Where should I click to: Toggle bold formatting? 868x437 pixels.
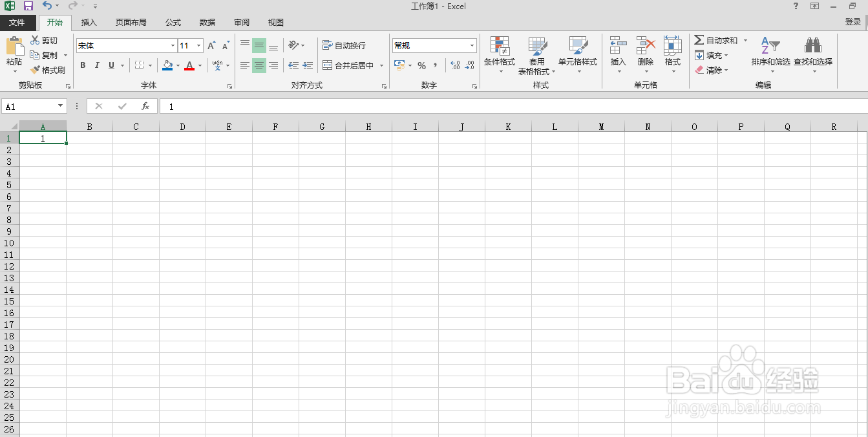pyautogui.click(x=82, y=65)
